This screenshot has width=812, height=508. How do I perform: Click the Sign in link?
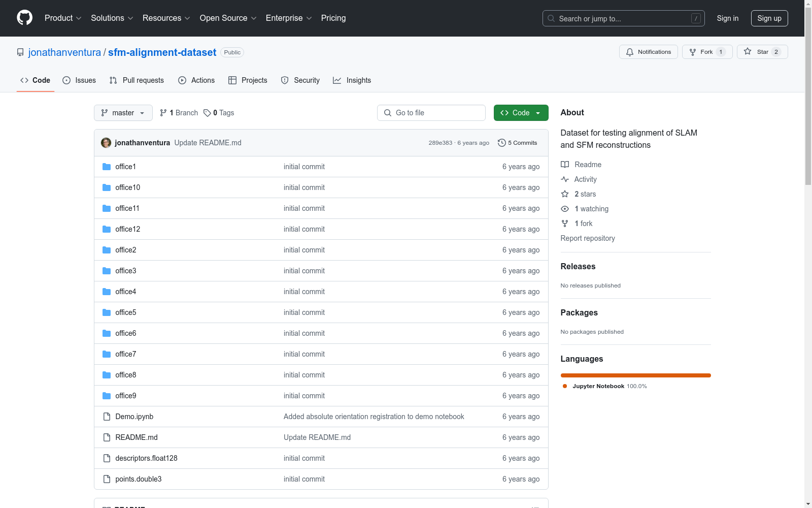(728, 18)
